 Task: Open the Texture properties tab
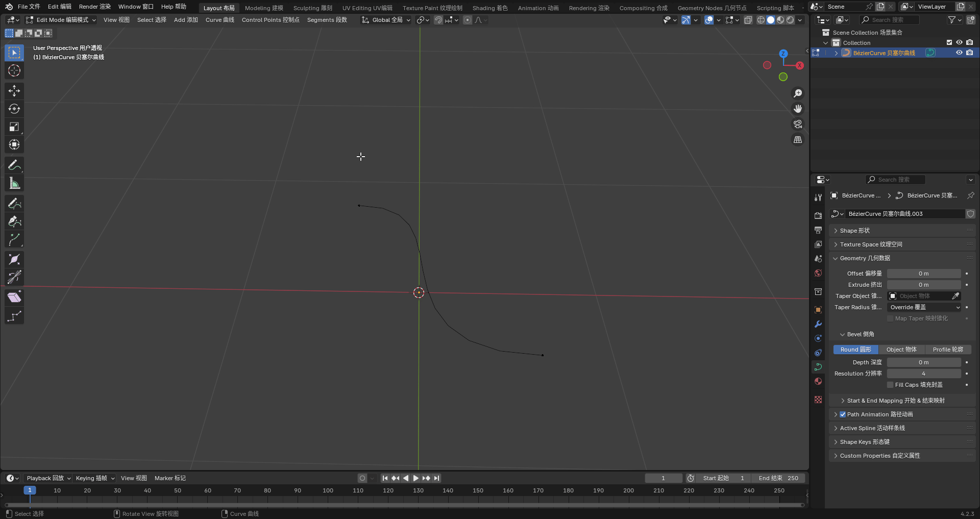pos(818,400)
